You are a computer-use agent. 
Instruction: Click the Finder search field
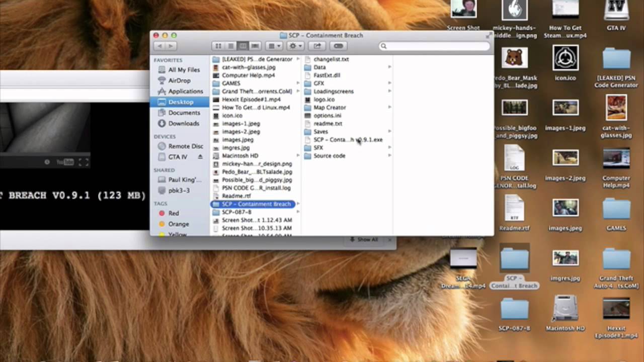(435, 46)
